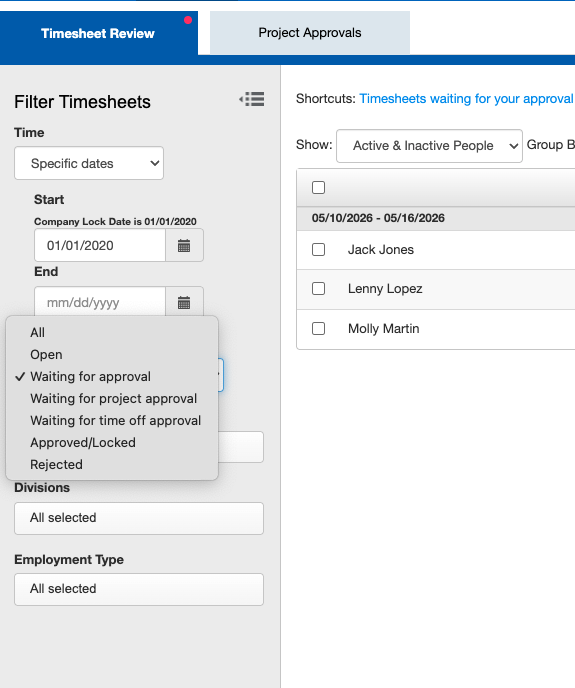Open the Employment Type multi-select dropdown
The width and height of the screenshot is (575, 688).
tap(139, 589)
